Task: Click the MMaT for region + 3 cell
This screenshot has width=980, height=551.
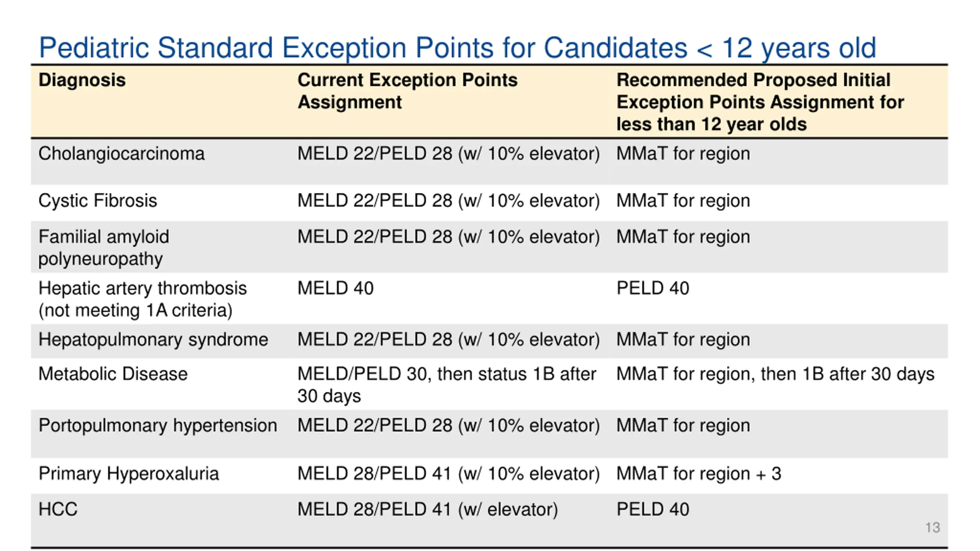Action: (x=699, y=474)
